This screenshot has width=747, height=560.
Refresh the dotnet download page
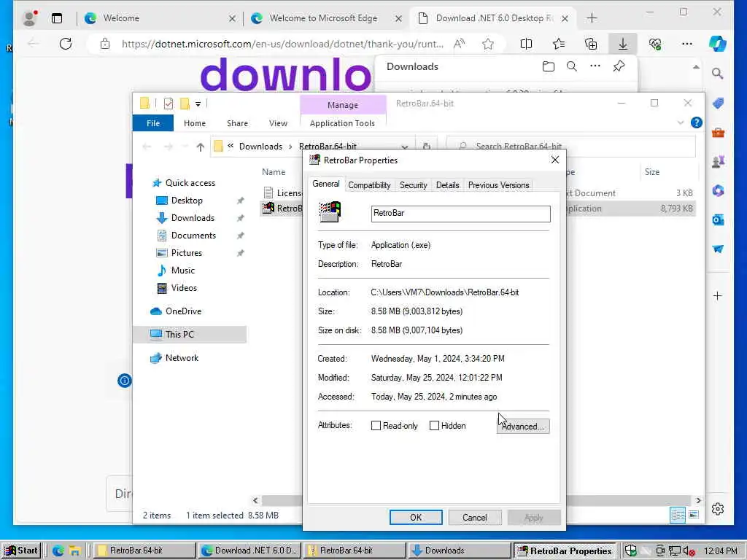point(66,44)
